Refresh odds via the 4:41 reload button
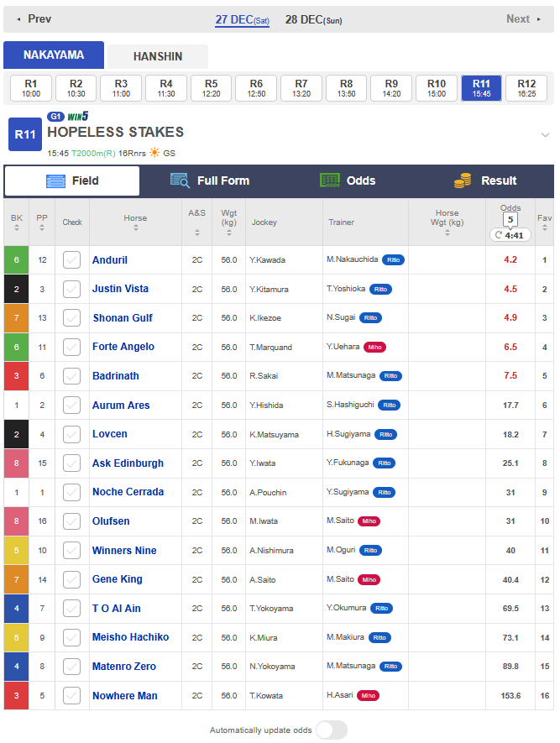The image size is (560, 743). pyautogui.click(x=510, y=235)
